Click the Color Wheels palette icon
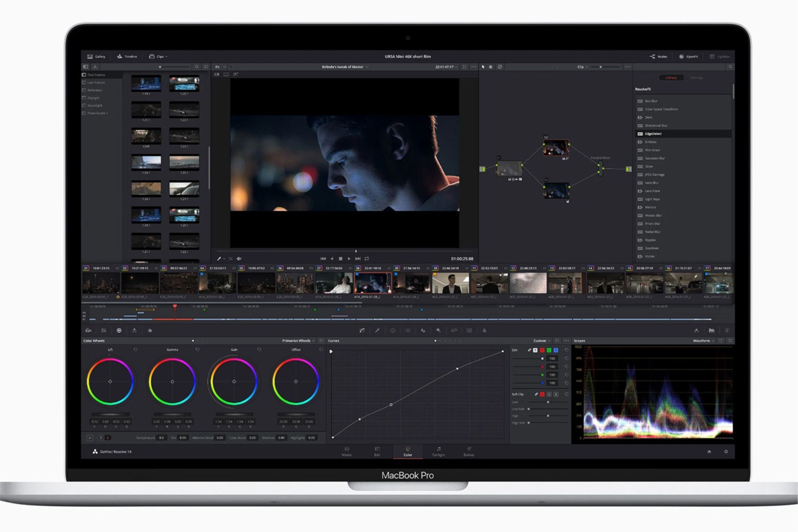798x532 pixels. (119, 330)
